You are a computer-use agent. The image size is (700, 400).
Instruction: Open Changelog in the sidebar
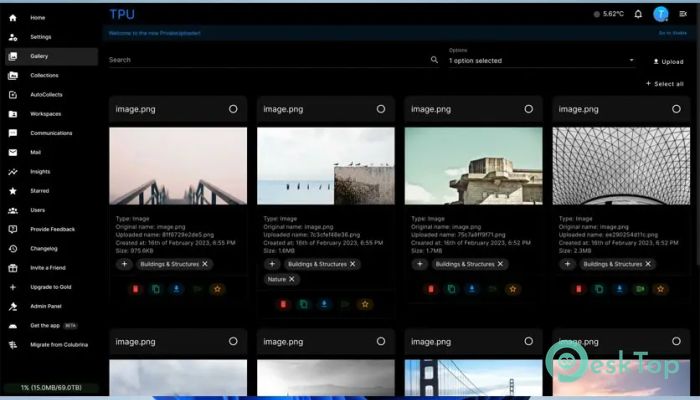tap(51, 249)
